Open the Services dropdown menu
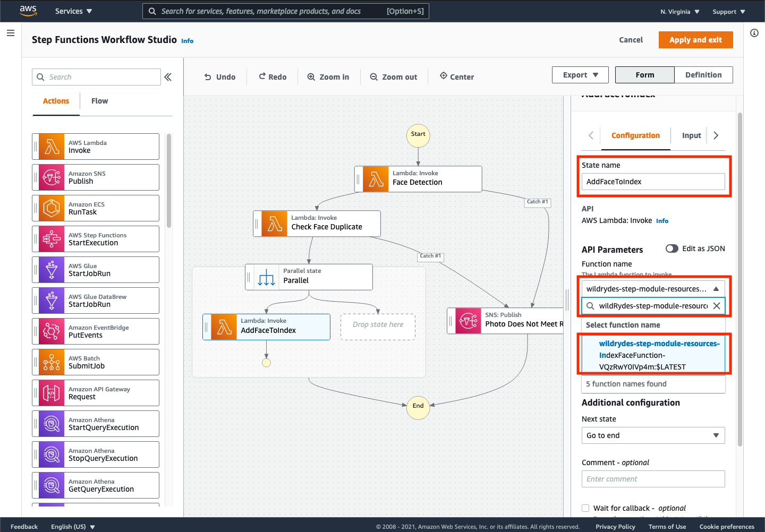 [73, 11]
